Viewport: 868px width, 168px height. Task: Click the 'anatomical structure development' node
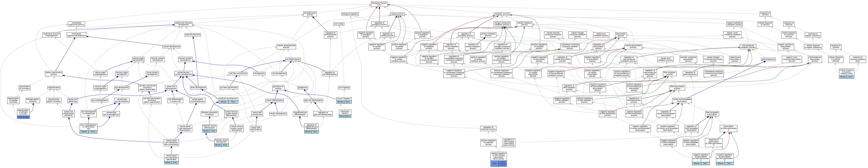coord(183,24)
